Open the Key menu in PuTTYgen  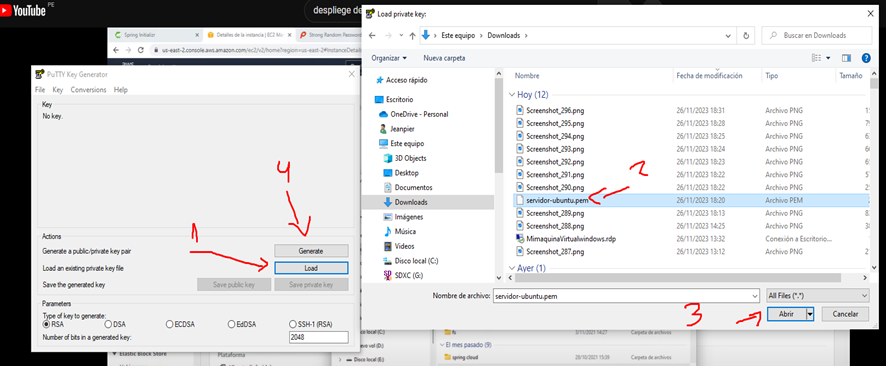[58, 90]
